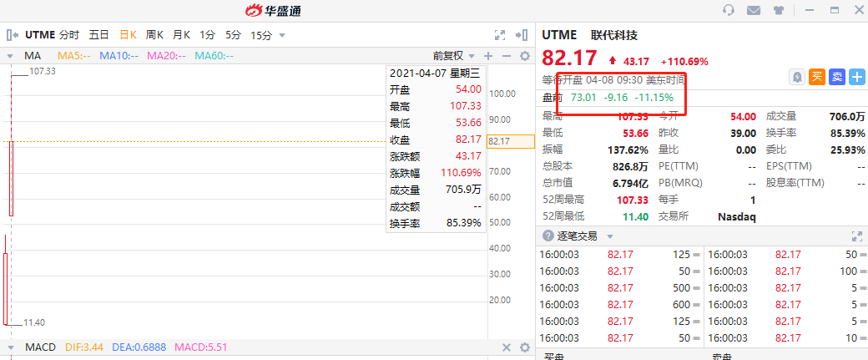This screenshot has width=868, height=360.
Task: Click the 委比 25.93% value
Action: pyautogui.click(x=847, y=150)
